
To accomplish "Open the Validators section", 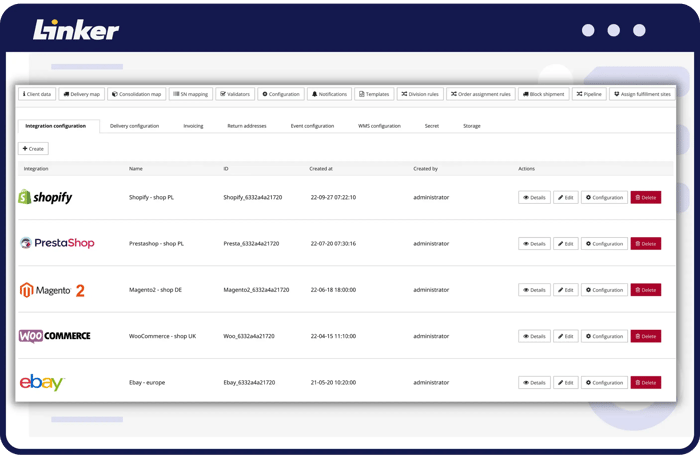I will [x=235, y=94].
